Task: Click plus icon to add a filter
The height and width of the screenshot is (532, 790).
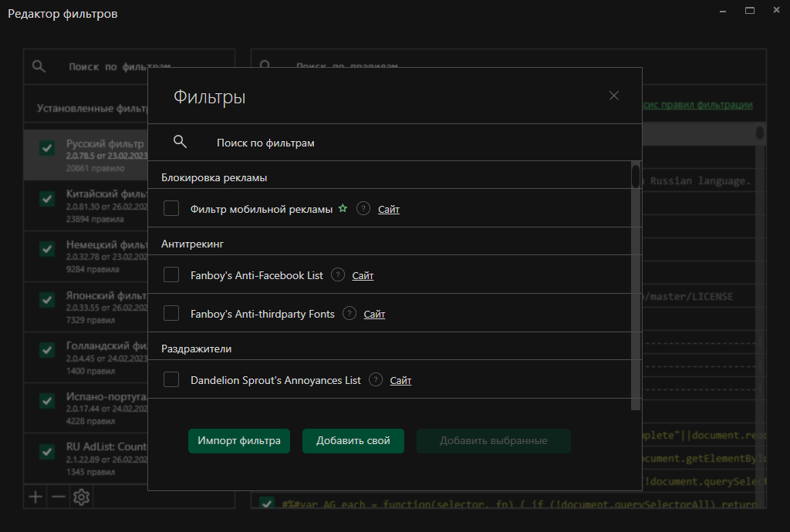Action: pos(35,497)
